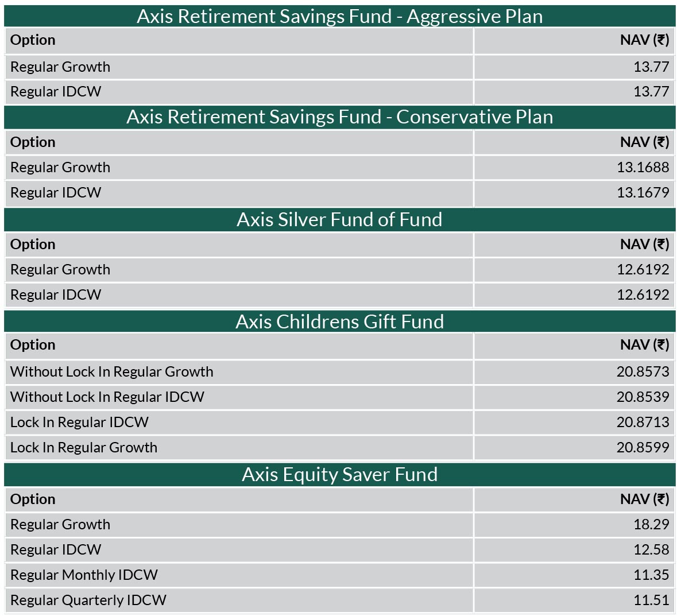This screenshot has height=616, width=677.
Task: Select Regular Growth label in Conservative Plan table
Action: 60,167
